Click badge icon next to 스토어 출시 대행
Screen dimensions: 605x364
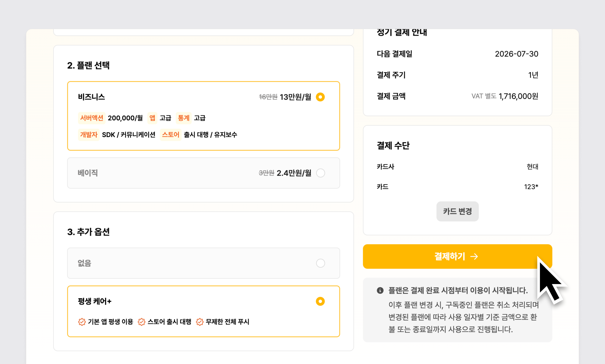click(141, 322)
